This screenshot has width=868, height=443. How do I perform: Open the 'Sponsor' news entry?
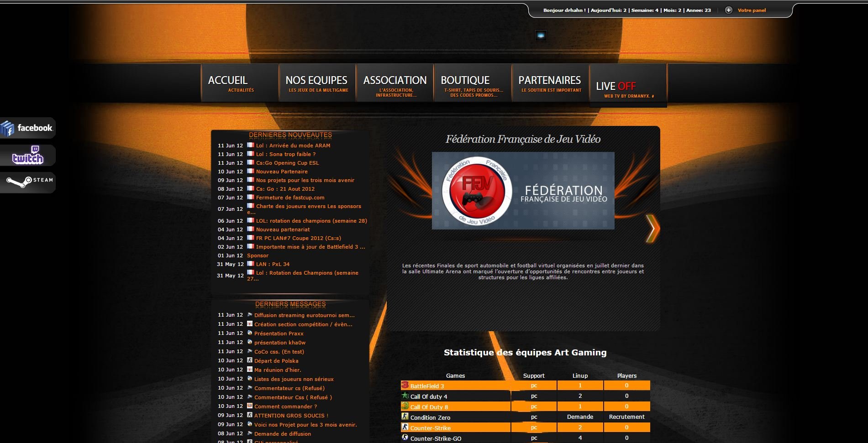pyautogui.click(x=258, y=255)
